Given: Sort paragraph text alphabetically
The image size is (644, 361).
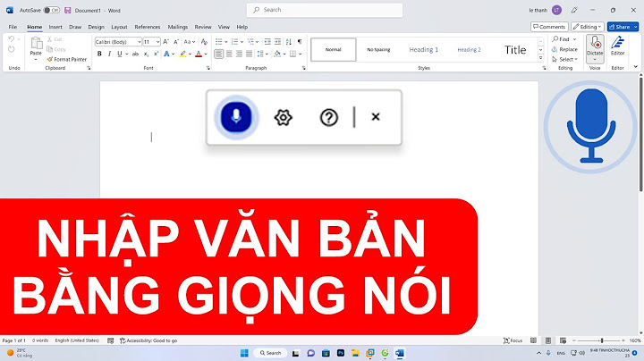Looking at the screenshot, I should pyautogui.click(x=289, y=41).
